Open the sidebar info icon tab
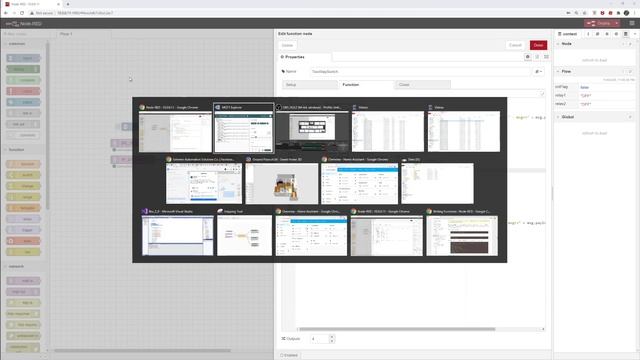The width and height of the screenshot is (640, 360). 588,34
